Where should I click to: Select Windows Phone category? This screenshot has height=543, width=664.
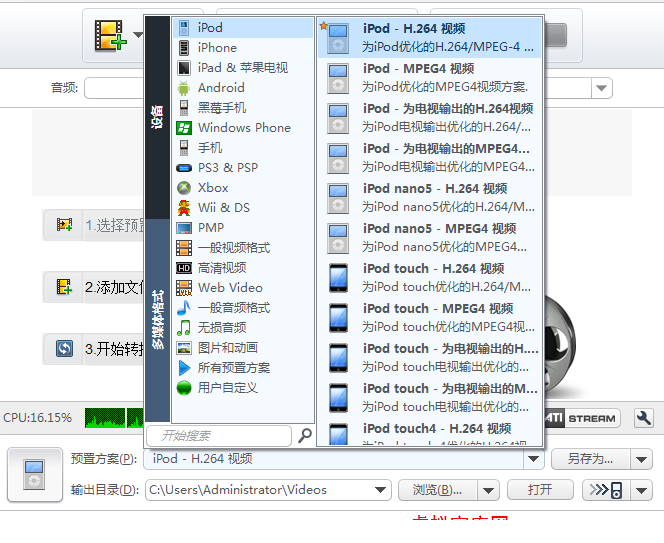[x=243, y=127]
